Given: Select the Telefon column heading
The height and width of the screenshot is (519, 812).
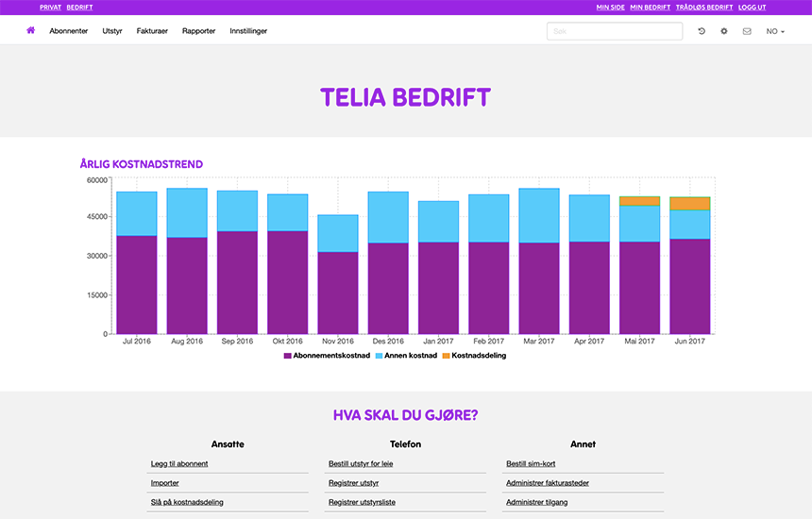Looking at the screenshot, I should point(405,444).
